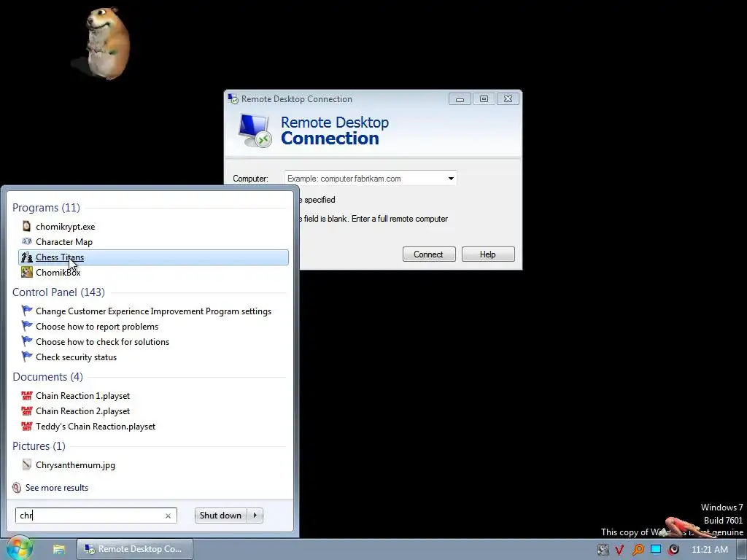Screen dimensions: 747x560
Task: Click the gray hamster tray icon
Action: tap(603, 550)
